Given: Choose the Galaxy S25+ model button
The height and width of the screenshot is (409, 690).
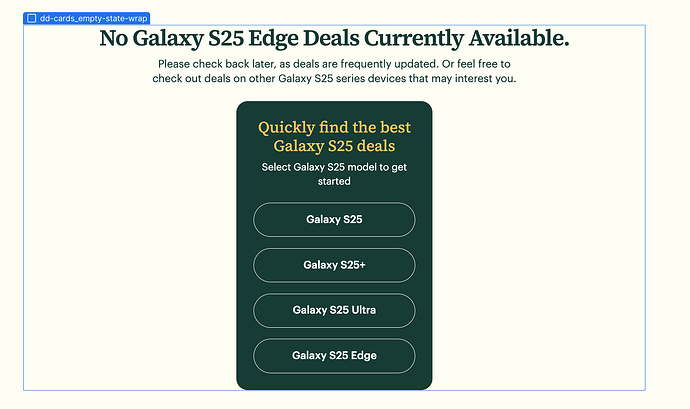Looking at the screenshot, I should click(x=334, y=265).
